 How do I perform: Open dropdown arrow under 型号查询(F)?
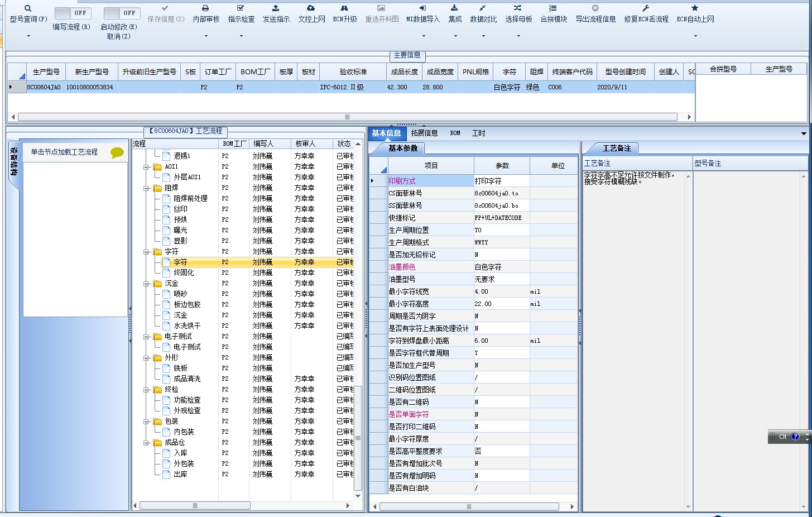point(28,36)
